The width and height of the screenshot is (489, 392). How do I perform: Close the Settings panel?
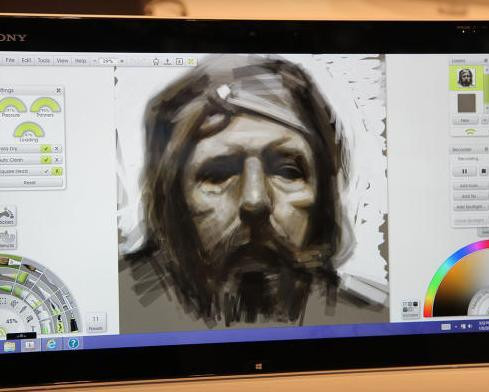(59, 90)
